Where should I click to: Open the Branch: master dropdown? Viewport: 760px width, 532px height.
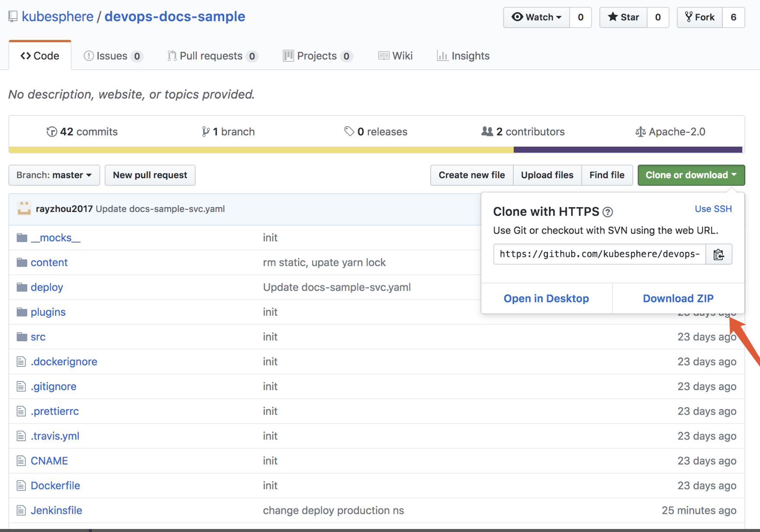pos(54,175)
